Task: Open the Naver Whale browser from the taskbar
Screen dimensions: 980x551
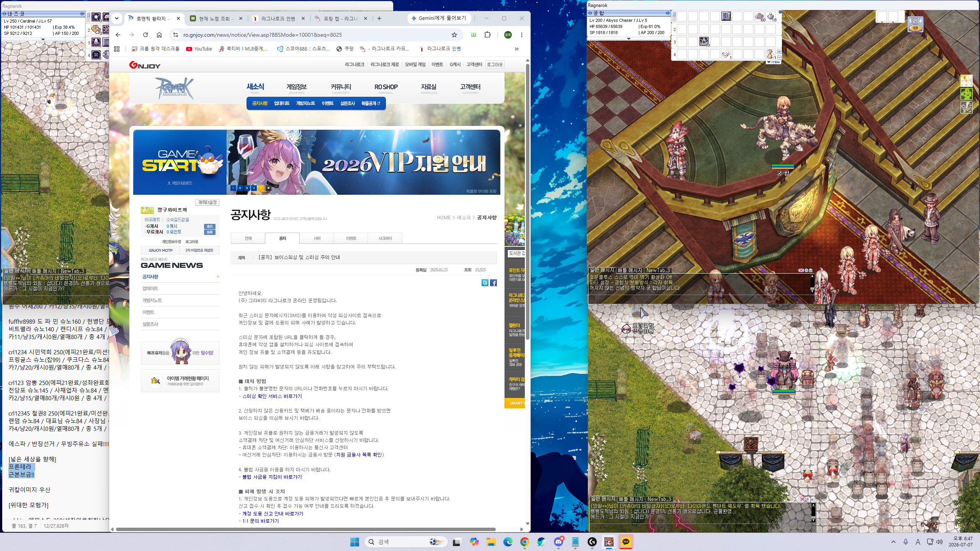Action: click(542, 541)
